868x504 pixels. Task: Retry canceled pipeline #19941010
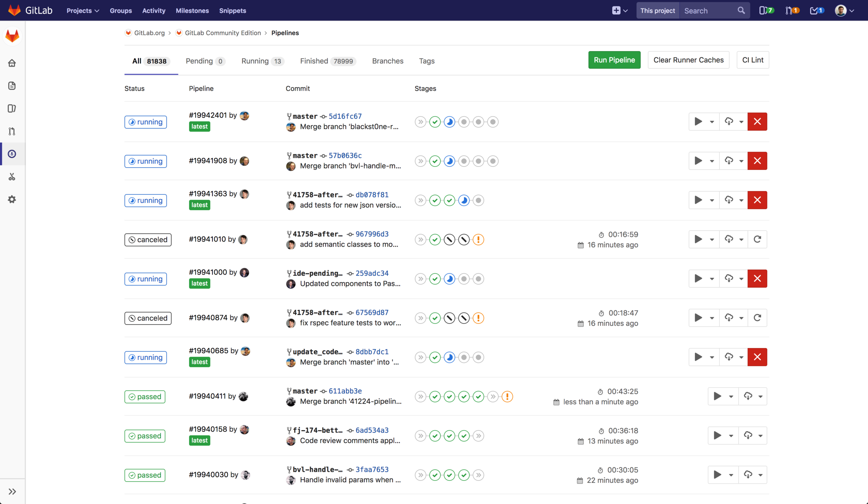point(757,239)
